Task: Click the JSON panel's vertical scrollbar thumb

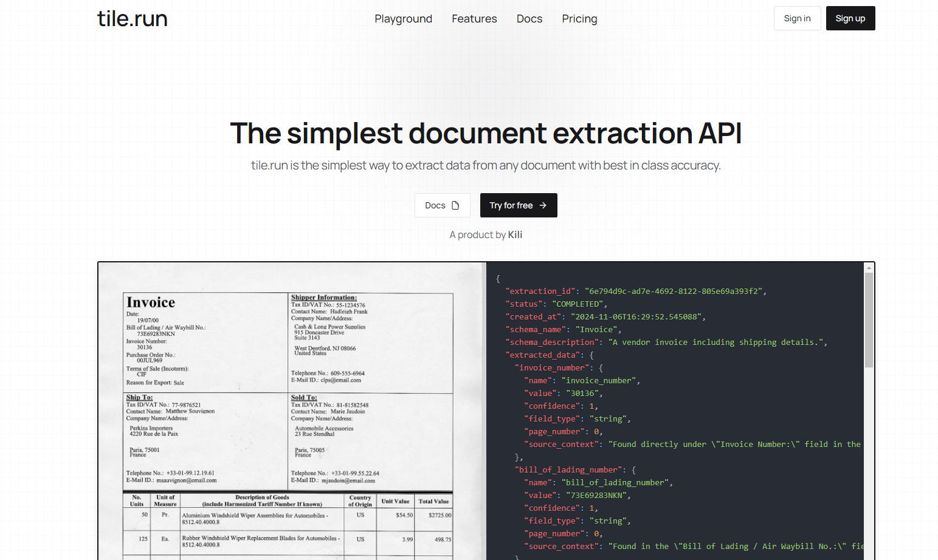Action: pyautogui.click(x=869, y=319)
